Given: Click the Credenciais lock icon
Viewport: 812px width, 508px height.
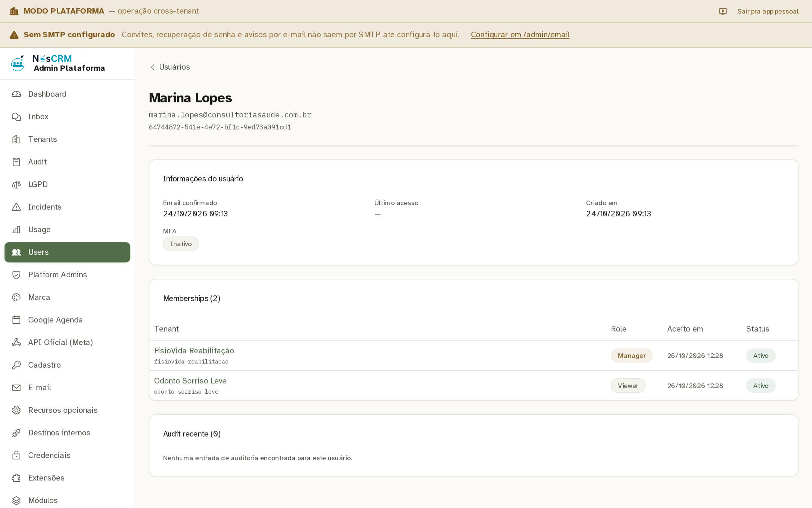Looking at the screenshot, I should 16,455.
